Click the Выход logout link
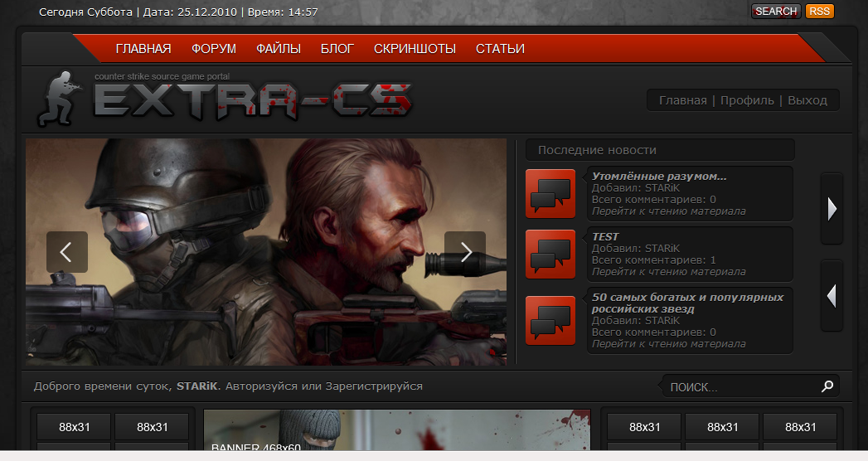This screenshot has width=868, height=461. (x=807, y=100)
